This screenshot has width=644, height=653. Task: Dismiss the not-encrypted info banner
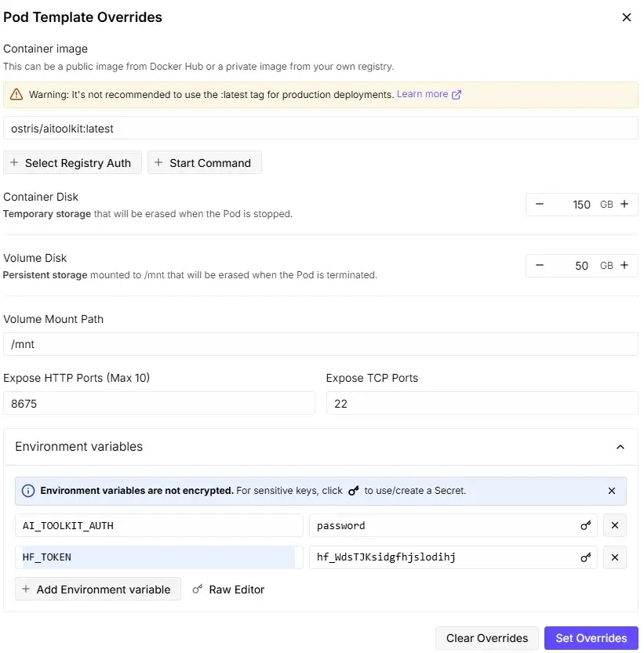click(x=612, y=491)
